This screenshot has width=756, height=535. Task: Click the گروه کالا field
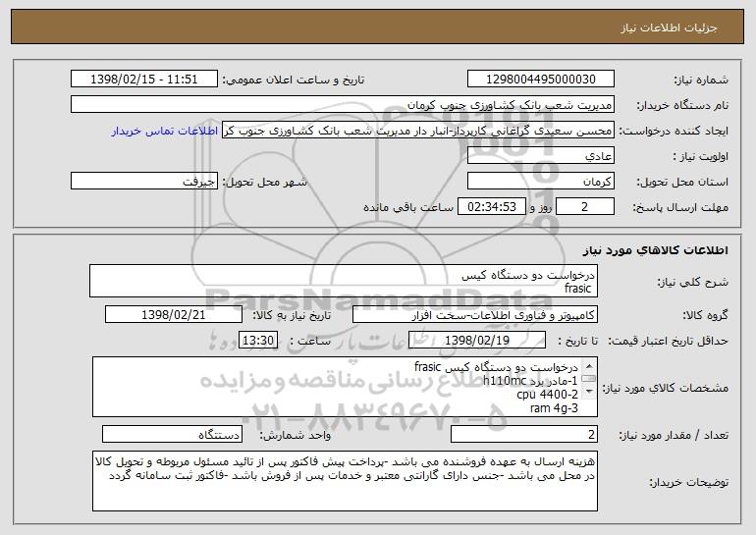coord(475,315)
